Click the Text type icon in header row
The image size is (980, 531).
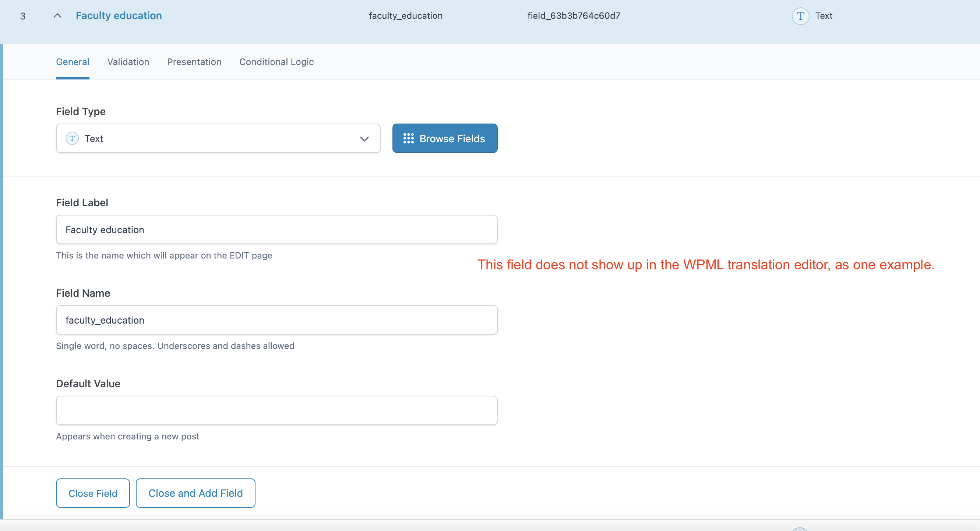point(800,16)
